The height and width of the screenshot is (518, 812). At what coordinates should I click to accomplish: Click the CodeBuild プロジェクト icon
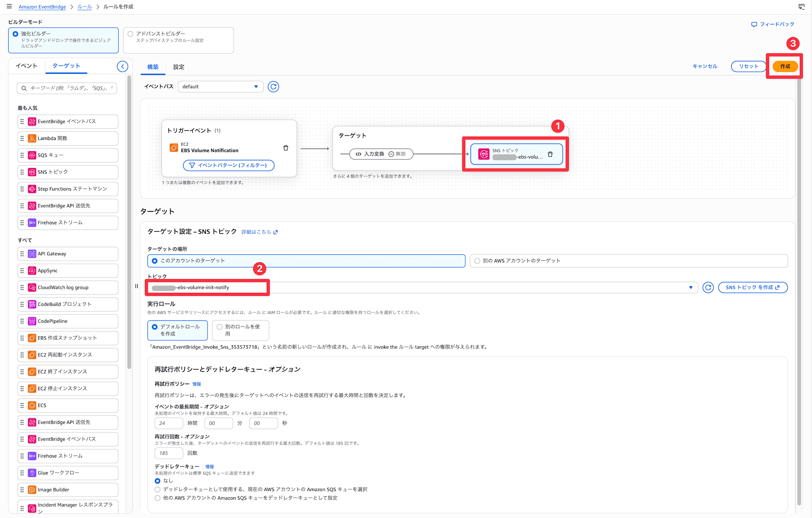[x=32, y=304]
